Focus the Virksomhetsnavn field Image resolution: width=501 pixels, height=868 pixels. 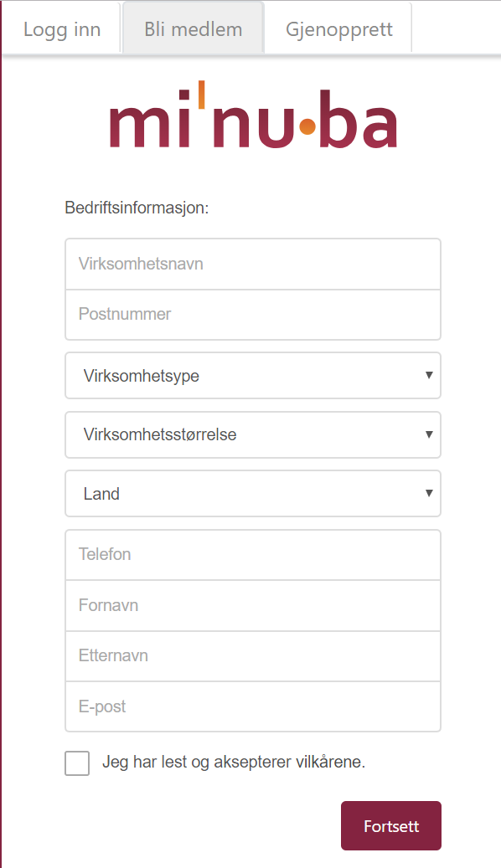point(253,264)
